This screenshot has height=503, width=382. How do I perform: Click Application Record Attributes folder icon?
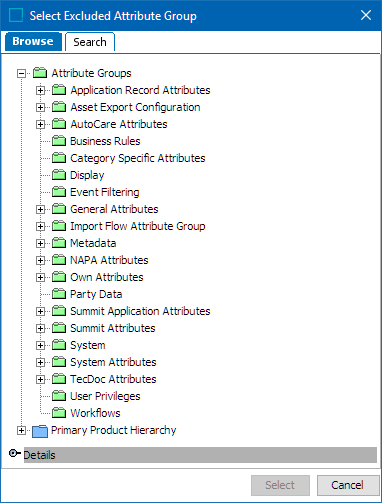[x=59, y=90]
